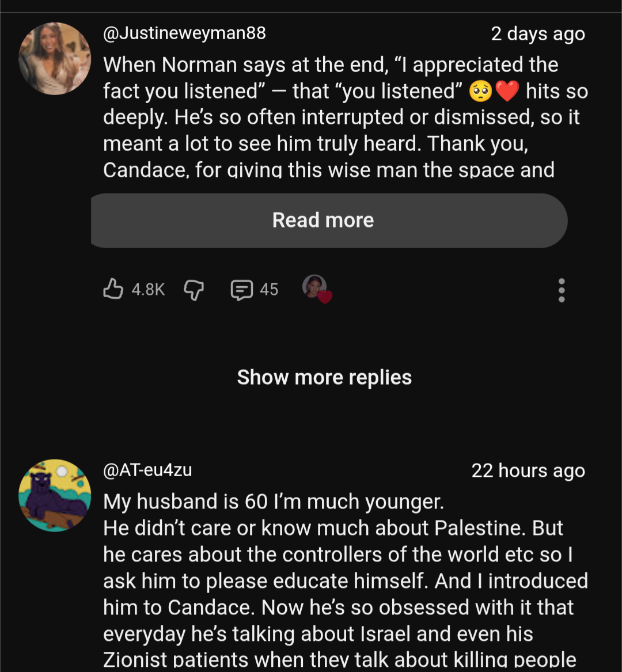Click the pleading face emoji in comment
This screenshot has width=622, height=672.
(481, 91)
